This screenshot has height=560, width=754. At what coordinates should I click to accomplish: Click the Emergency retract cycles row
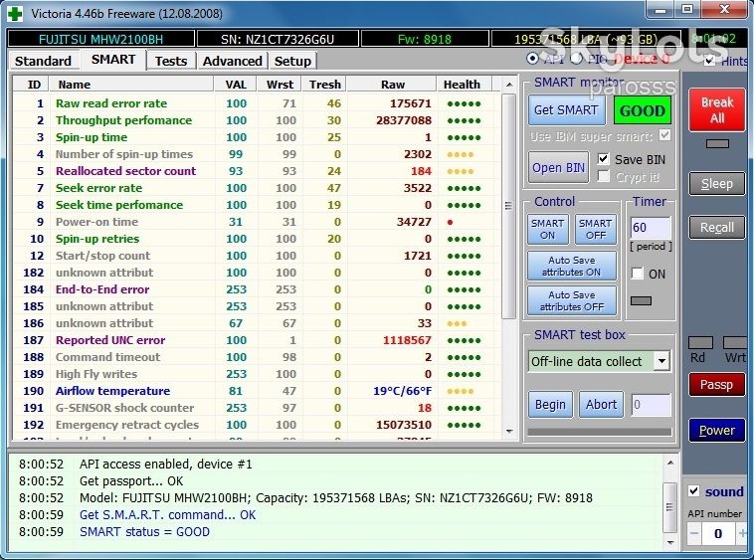[257, 425]
